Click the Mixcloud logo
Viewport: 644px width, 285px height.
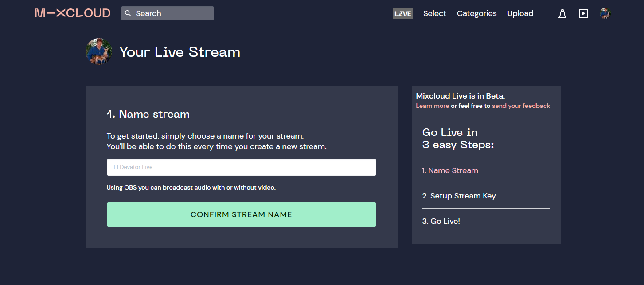point(73,13)
